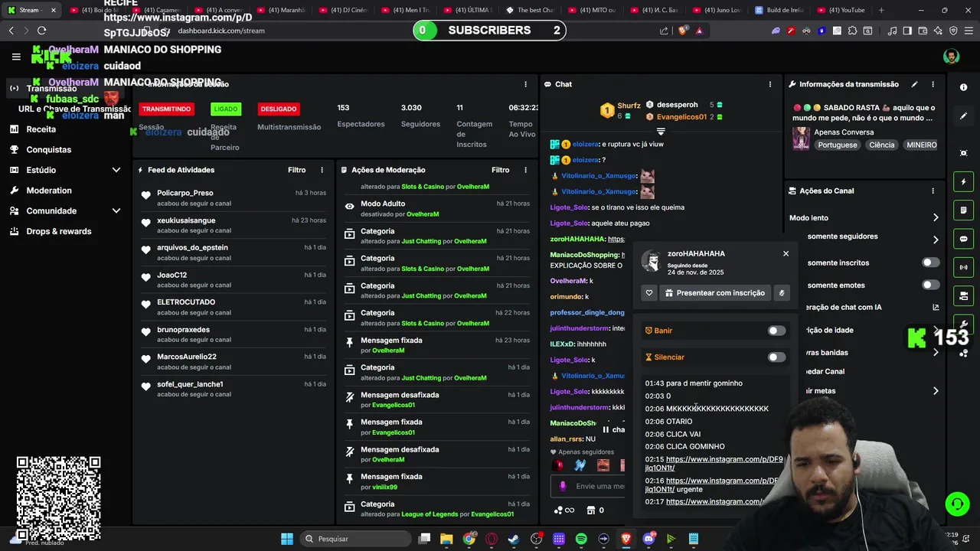Open three-dot menu of Informações da transmissão panel
This screenshot has width=980, height=551.
coord(933,84)
